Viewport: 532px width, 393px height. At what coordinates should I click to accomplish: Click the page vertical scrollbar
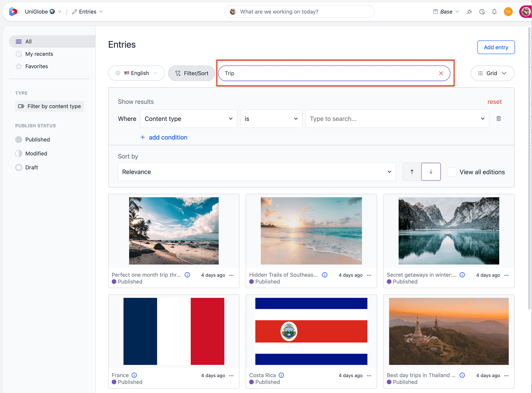pos(529,168)
